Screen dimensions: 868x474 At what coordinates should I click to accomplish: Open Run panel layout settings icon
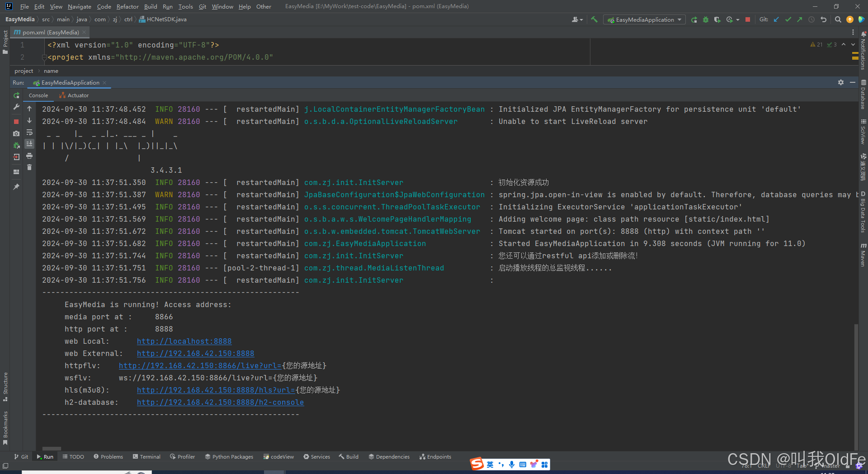pos(16,172)
